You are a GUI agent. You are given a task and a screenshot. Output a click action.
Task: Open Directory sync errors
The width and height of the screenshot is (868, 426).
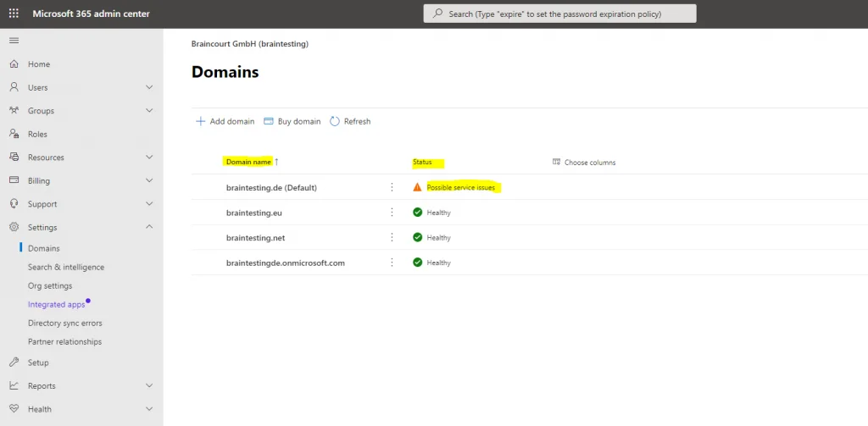(64, 323)
